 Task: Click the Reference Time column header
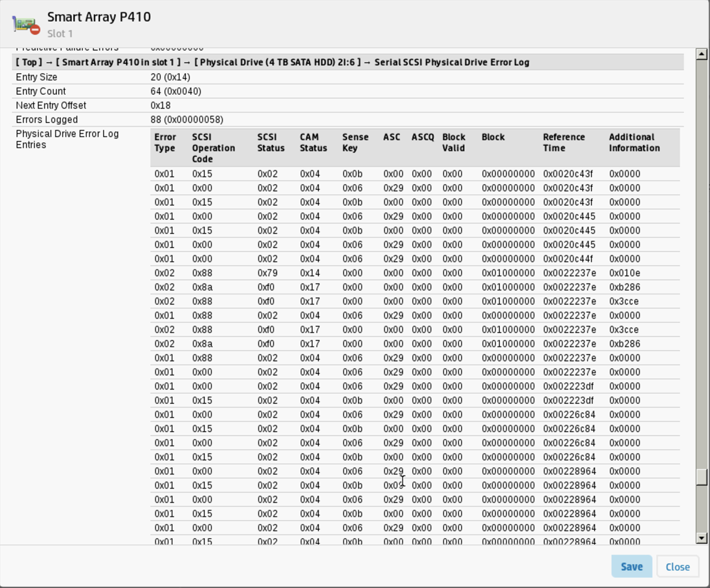pos(564,143)
